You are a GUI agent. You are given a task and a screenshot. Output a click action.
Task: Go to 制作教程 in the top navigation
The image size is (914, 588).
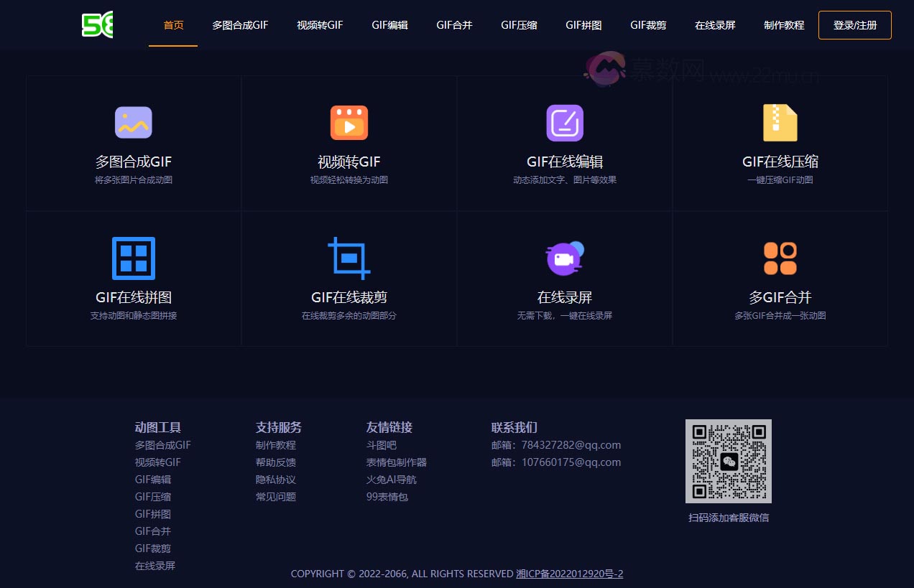(784, 25)
